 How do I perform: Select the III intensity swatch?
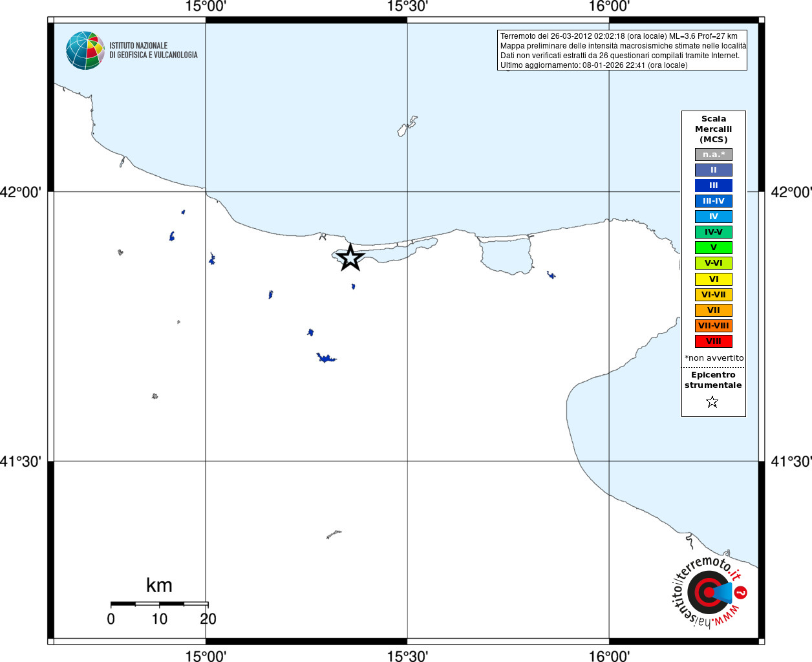pos(714,186)
